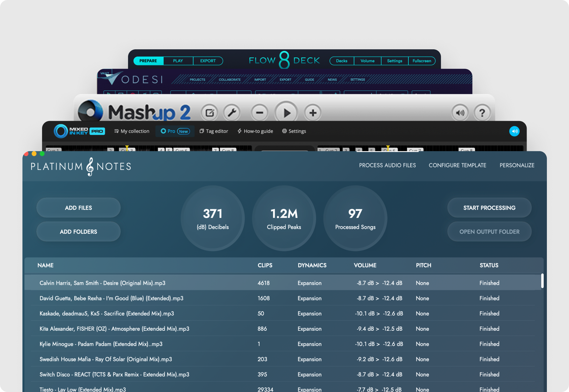Enable Fullscreen in Flow 8 Deck

tap(422, 61)
